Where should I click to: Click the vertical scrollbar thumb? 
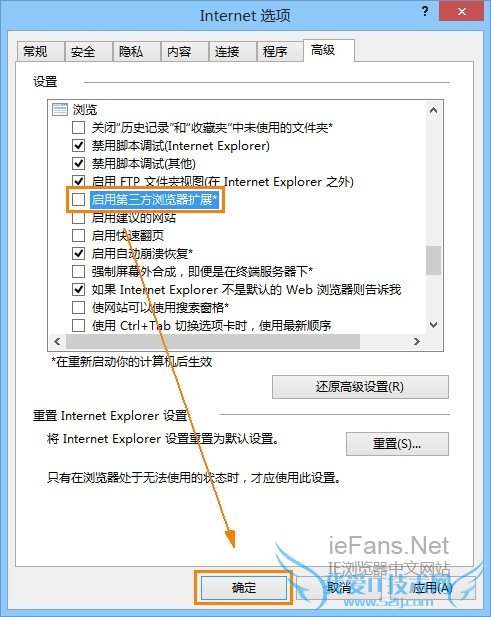[434, 260]
